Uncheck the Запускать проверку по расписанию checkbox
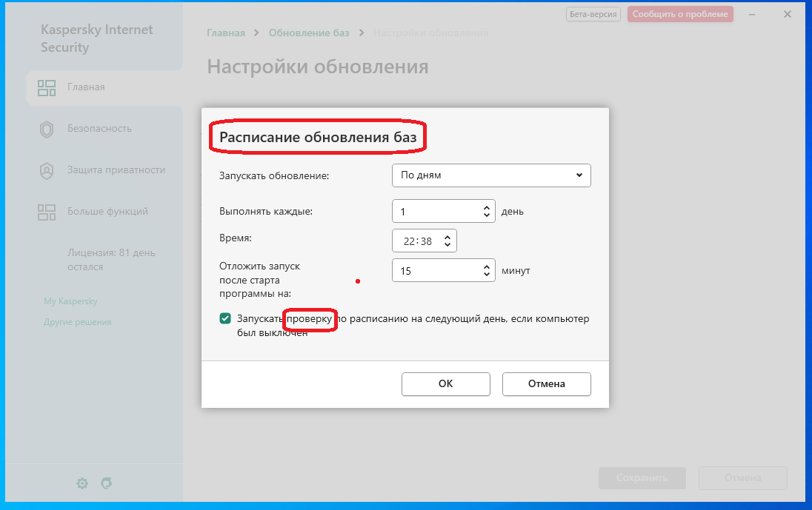The image size is (812, 510). [225, 318]
